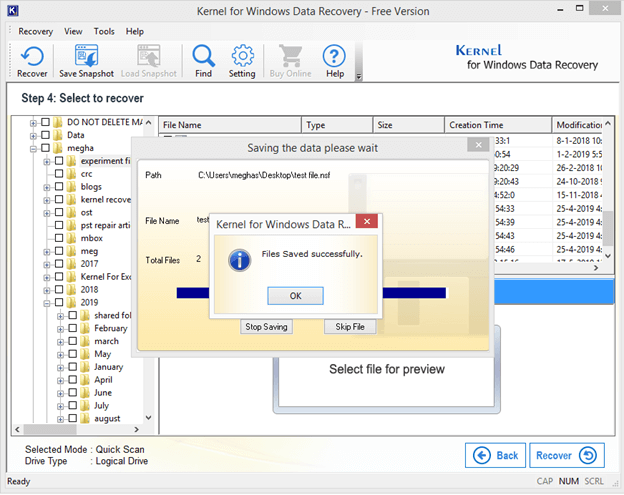Click the Data folder icon

[x=58, y=135]
